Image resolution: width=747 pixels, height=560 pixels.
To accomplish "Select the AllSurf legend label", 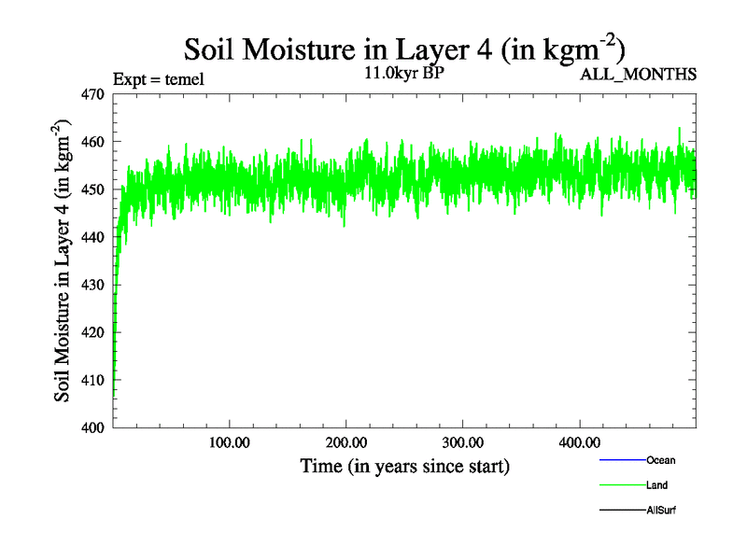I will pyautogui.click(x=661, y=511).
